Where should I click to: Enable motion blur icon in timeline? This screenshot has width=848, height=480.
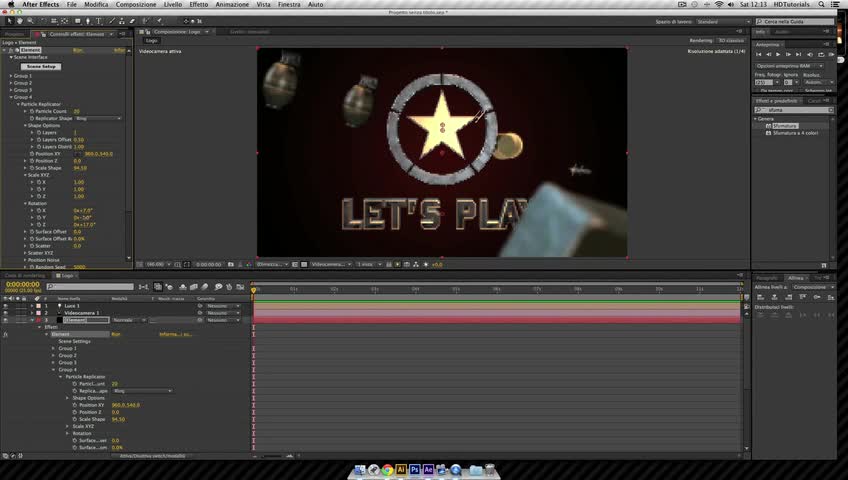coord(205,286)
